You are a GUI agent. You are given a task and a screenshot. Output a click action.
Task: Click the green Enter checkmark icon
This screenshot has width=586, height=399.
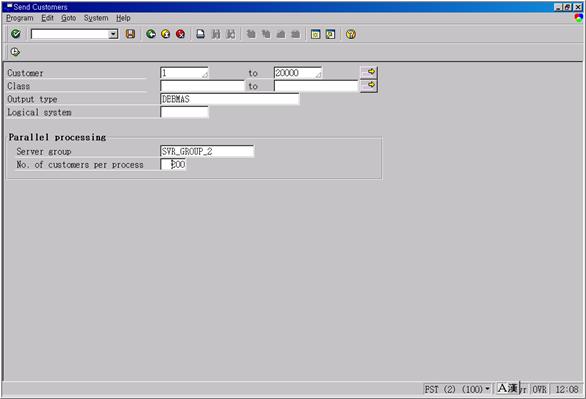pos(16,34)
